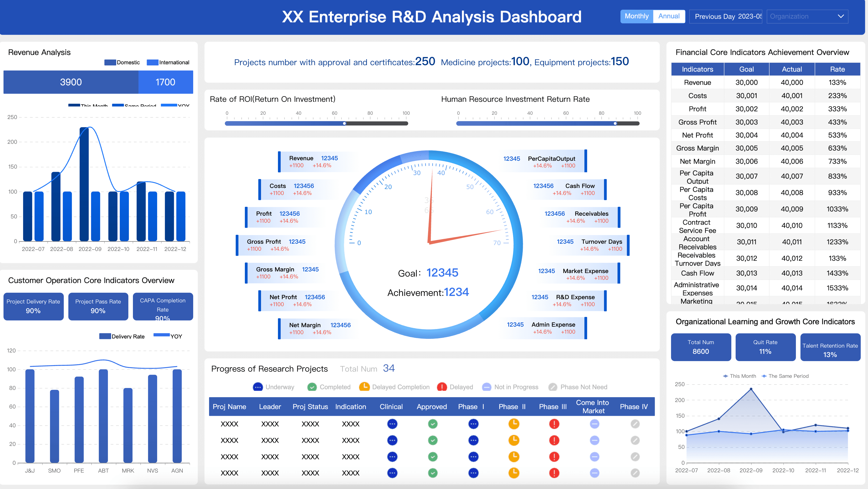This screenshot has width=868, height=489.
Task: Click first row's Clinical underway status icon
Action: coord(392,424)
